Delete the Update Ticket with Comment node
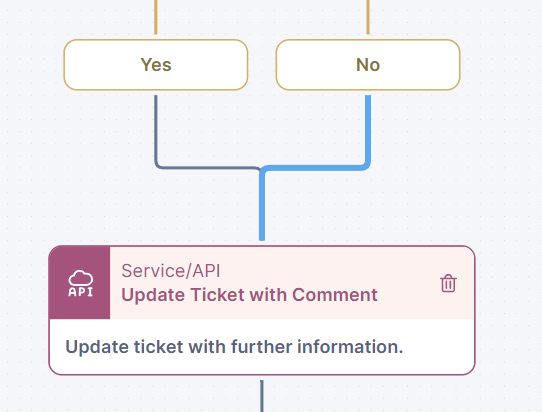This screenshot has height=412, width=542. [448, 283]
